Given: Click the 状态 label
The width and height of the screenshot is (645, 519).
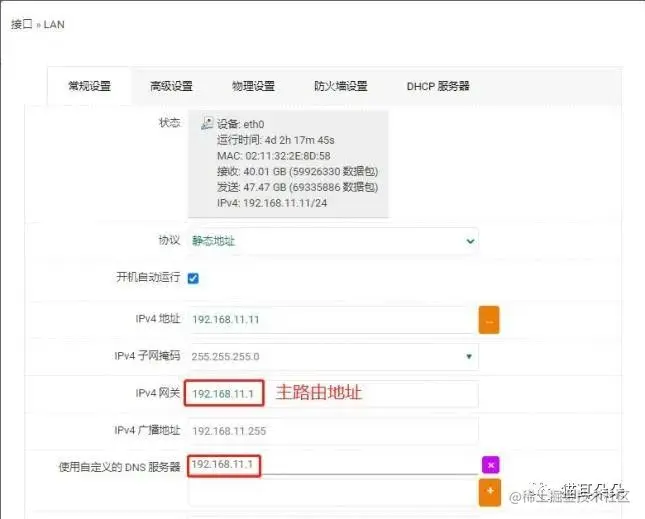Looking at the screenshot, I should tap(169, 123).
